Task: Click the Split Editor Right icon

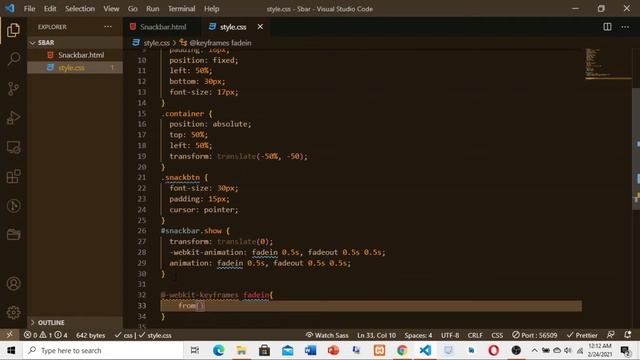Action: pyautogui.click(x=607, y=27)
